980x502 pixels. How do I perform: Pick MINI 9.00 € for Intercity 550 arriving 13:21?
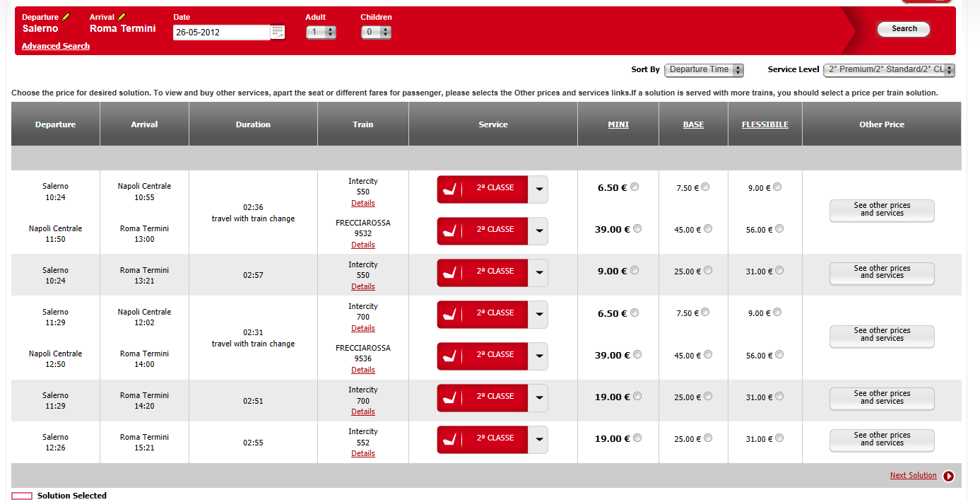pos(634,271)
